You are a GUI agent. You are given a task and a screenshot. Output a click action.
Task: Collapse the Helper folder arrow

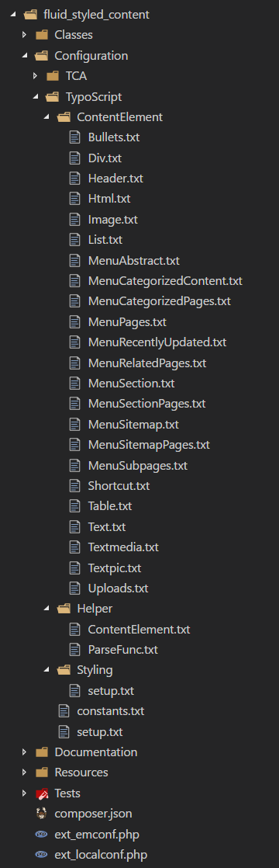point(46,609)
